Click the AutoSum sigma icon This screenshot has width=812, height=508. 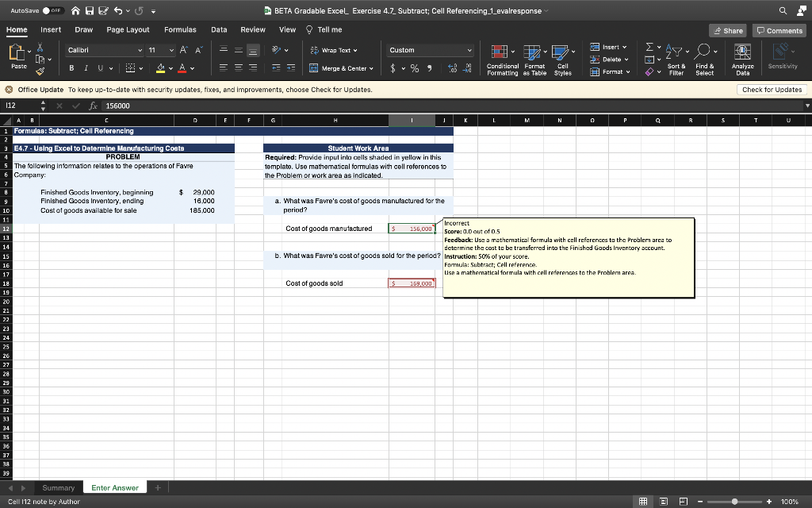click(649, 47)
